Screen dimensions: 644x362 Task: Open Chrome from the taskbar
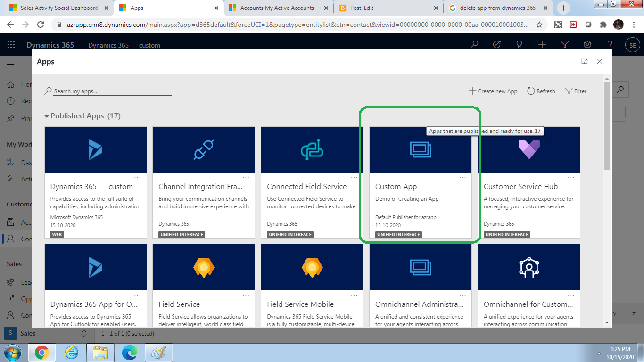click(42, 352)
